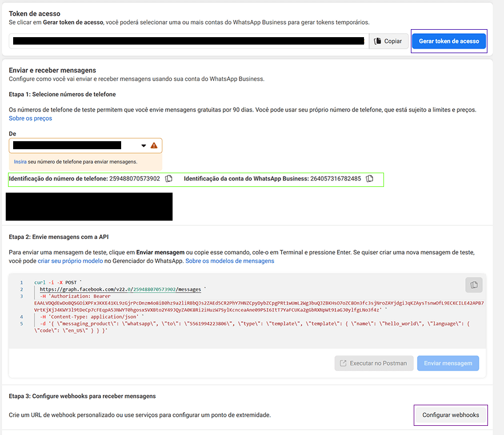
Task: Click the Executar no Postman button
Action: pos(374,363)
